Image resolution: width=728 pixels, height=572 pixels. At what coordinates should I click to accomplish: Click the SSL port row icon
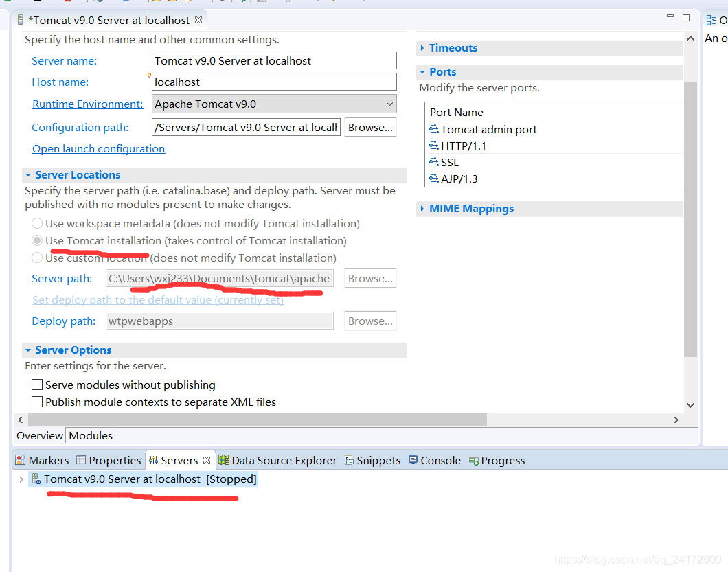tap(433, 161)
